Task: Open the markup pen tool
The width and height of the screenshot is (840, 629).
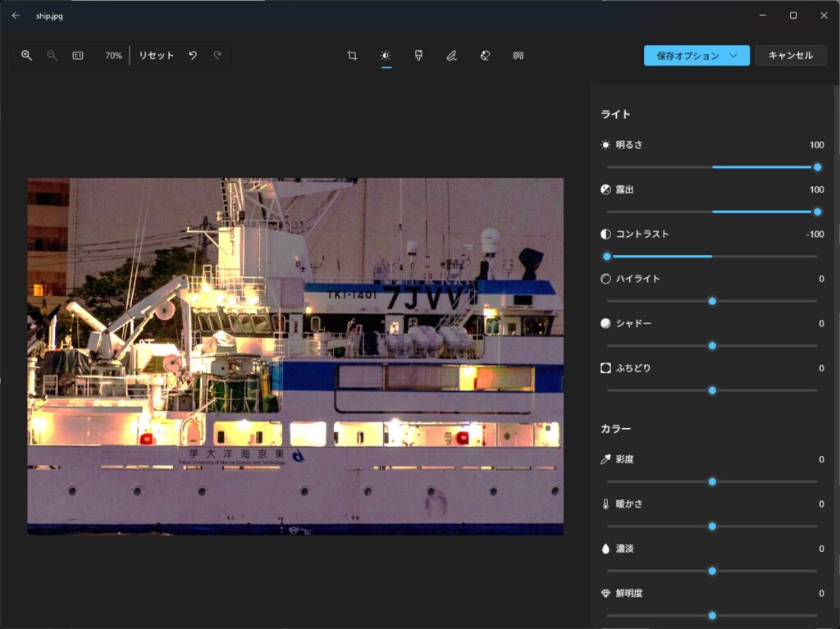Action: pyautogui.click(x=452, y=55)
